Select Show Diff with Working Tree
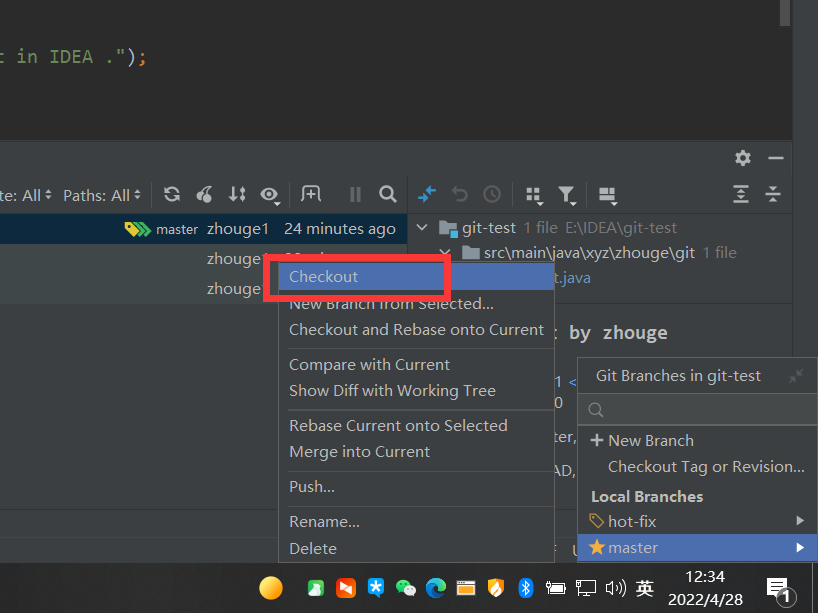 [416, 391]
